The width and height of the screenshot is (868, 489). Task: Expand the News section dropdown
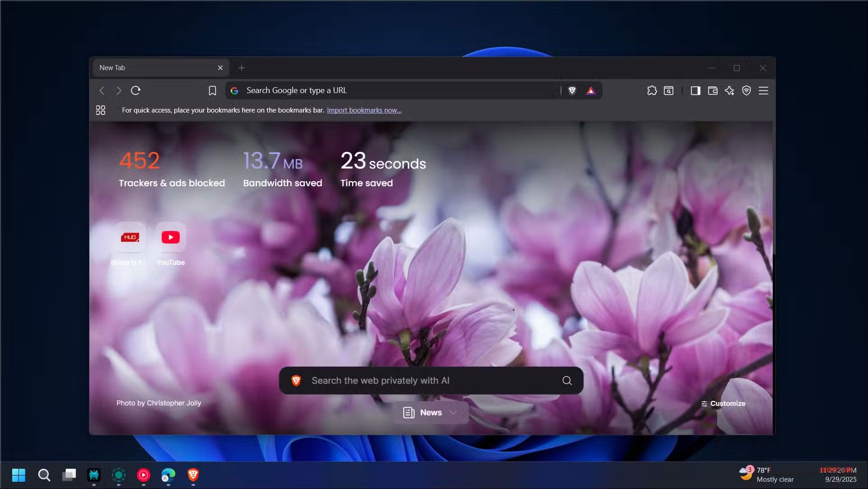coord(452,412)
